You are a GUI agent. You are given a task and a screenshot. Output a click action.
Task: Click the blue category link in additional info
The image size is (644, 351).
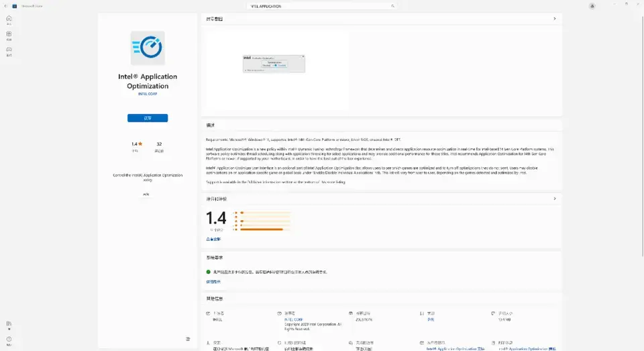pos(431,319)
